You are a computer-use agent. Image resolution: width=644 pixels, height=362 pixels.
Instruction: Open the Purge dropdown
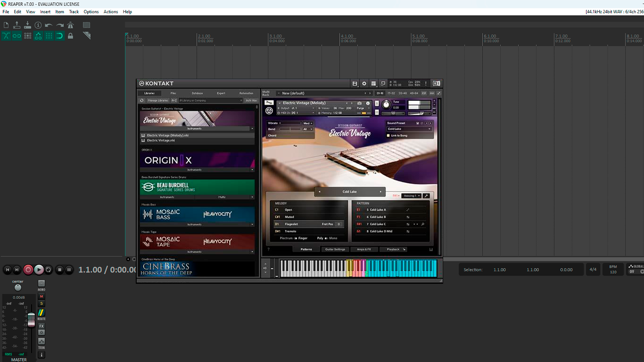point(363,108)
